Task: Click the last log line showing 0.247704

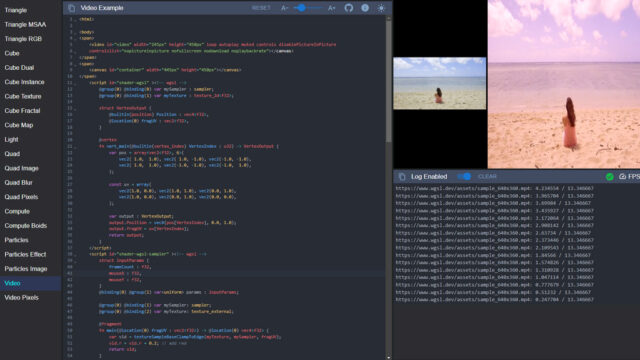Action: click(494, 300)
